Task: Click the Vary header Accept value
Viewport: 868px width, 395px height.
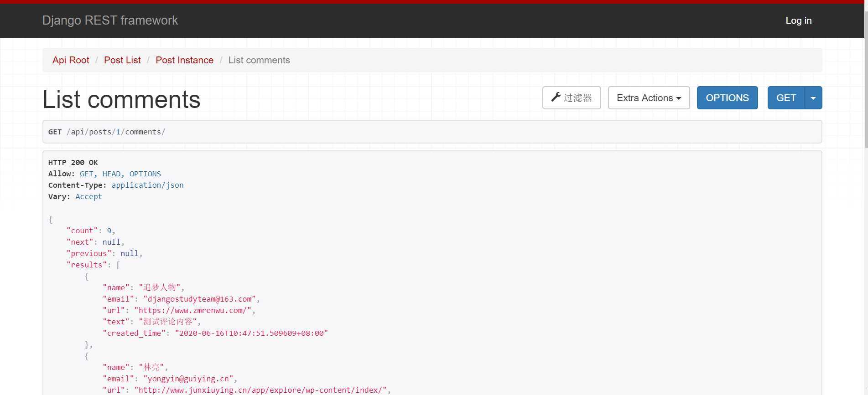Action: click(x=88, y=196)
